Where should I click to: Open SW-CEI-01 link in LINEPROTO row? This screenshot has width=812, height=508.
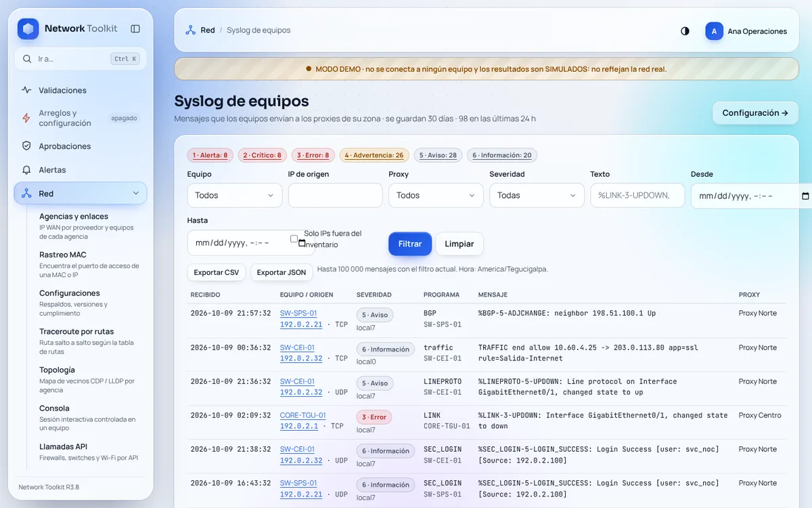297,381
